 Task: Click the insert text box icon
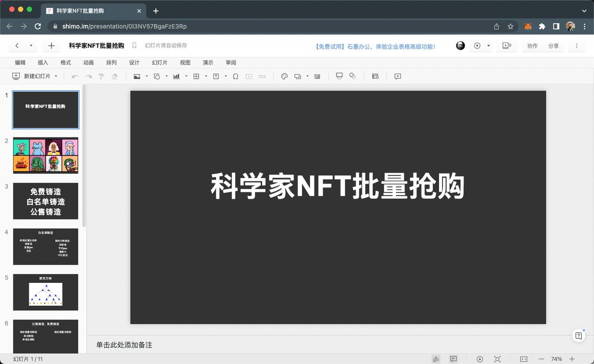pyautogui.click(x=216, y=76)
